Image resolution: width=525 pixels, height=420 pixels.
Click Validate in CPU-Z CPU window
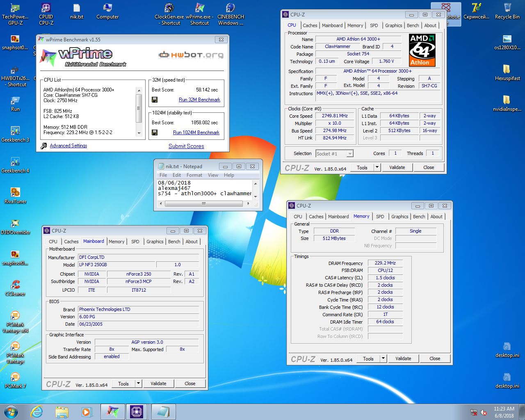coord(397,167)
